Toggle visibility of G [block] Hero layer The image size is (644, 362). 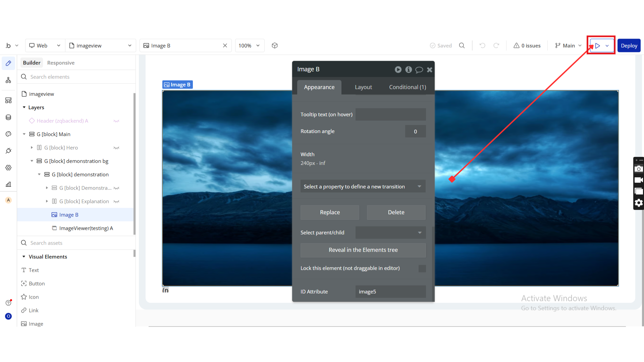[116, 148]
